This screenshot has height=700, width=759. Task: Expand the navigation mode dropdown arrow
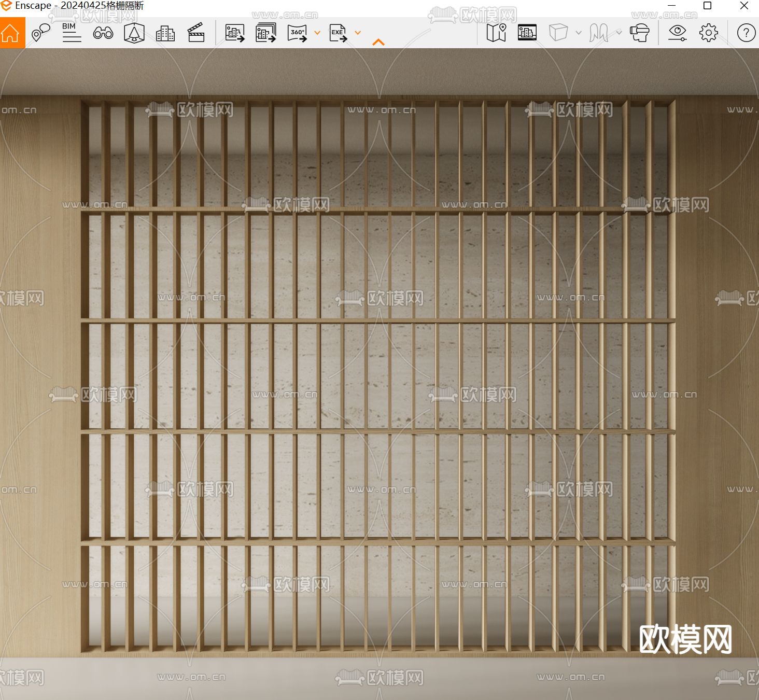click(619, 33)
